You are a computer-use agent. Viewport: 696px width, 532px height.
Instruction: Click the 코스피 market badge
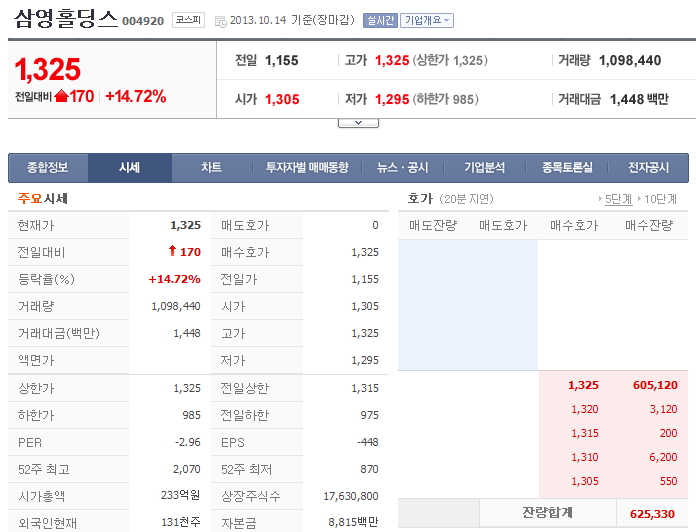188,20
